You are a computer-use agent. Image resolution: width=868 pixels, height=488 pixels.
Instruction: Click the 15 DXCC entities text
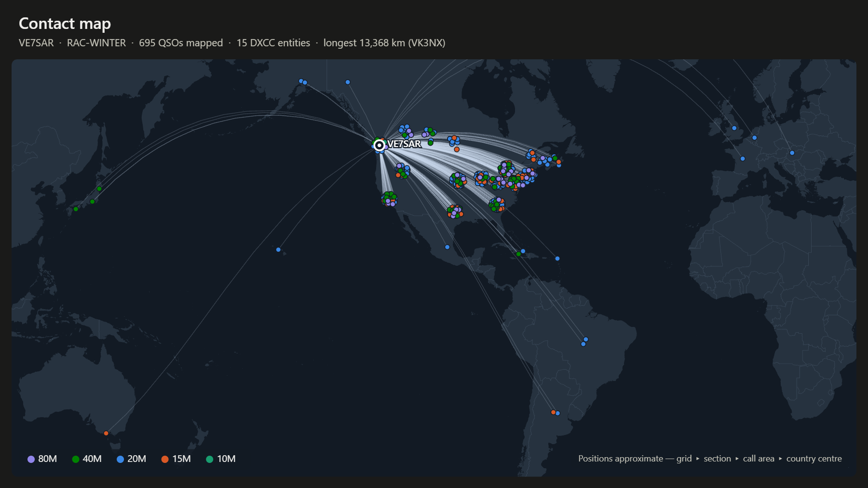pyautogui.click(x=273, y=43)
